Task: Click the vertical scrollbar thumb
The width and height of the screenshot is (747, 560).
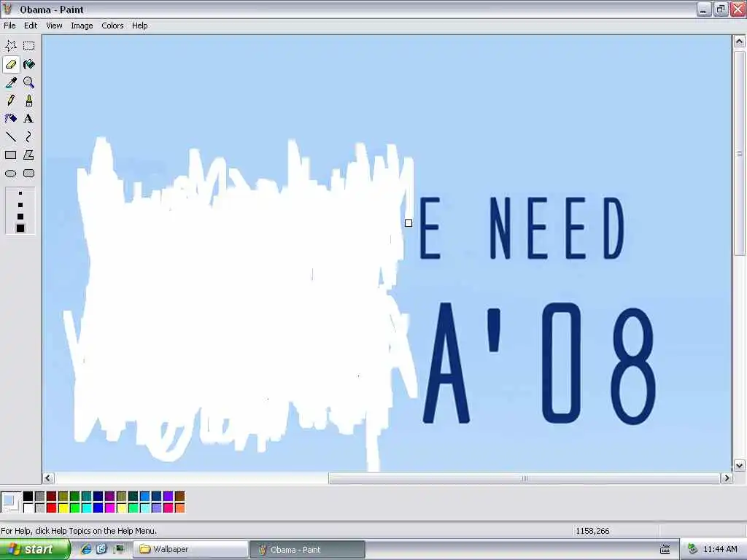Action: 739,154
